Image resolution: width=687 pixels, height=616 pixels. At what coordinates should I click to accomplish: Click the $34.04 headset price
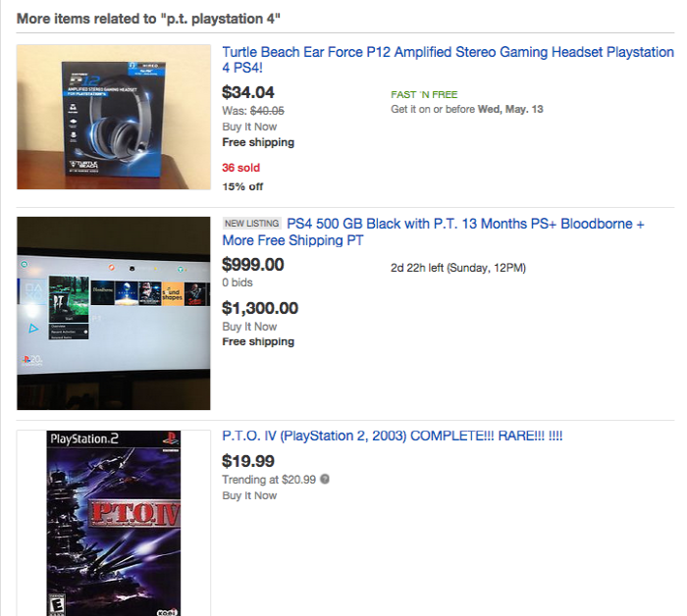[x=248, y=92]
